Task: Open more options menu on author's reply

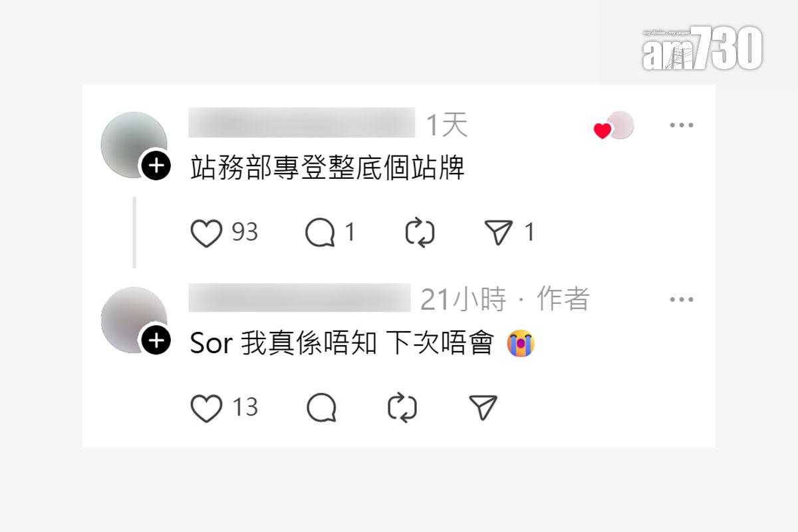Action: tap(682, 300)
